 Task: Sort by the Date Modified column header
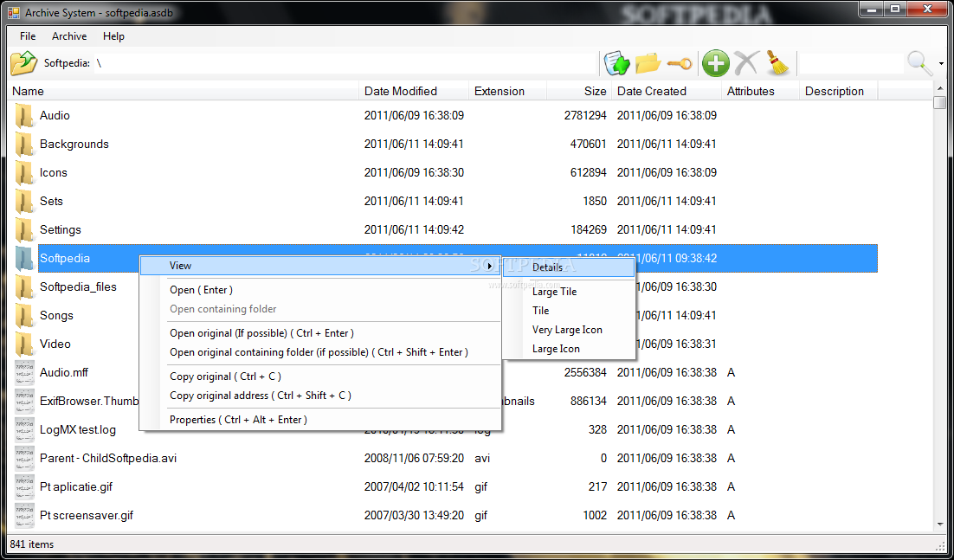[415, 91]
